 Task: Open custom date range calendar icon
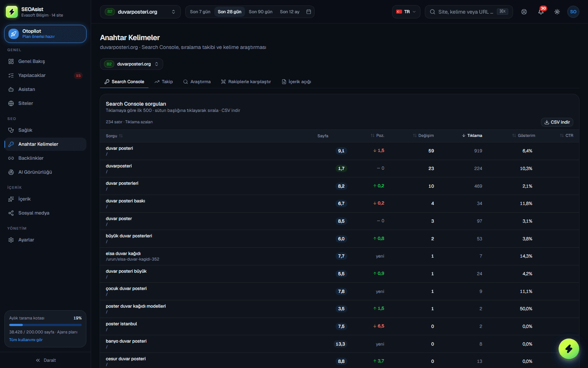[309, 12]
